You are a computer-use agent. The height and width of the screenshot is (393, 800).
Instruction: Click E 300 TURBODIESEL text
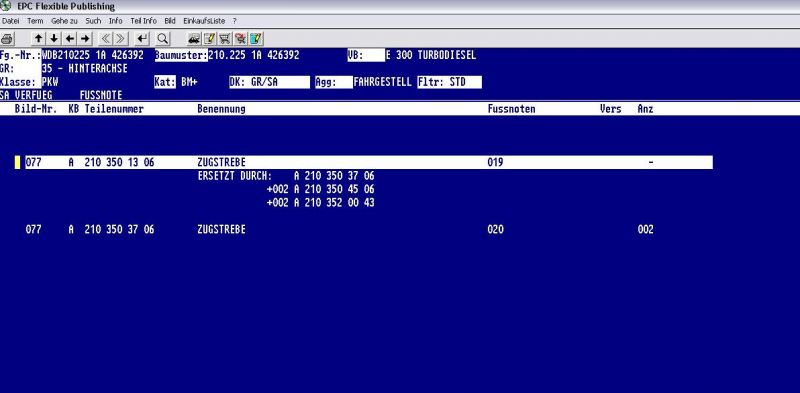click(x=431, y=55)
